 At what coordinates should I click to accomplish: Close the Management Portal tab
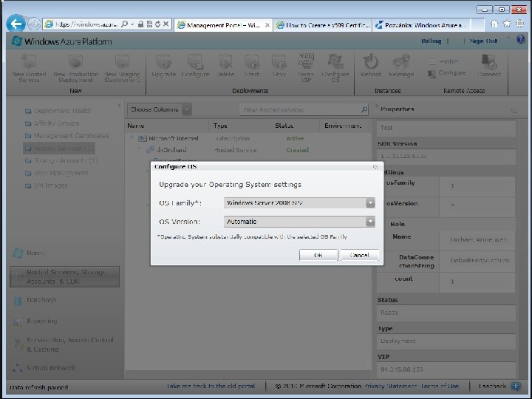tap(267, 25)
